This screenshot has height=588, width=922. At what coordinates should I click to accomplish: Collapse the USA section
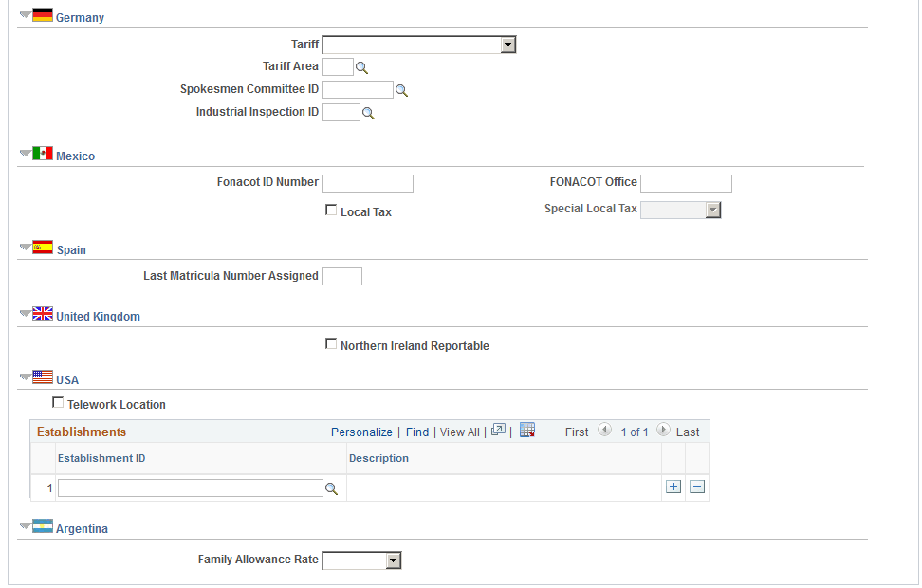[x=27, y=377]
